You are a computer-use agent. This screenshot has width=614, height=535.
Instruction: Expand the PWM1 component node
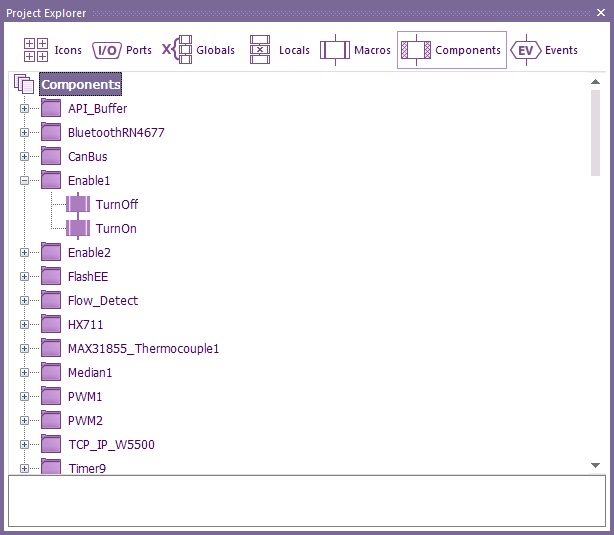25,397
